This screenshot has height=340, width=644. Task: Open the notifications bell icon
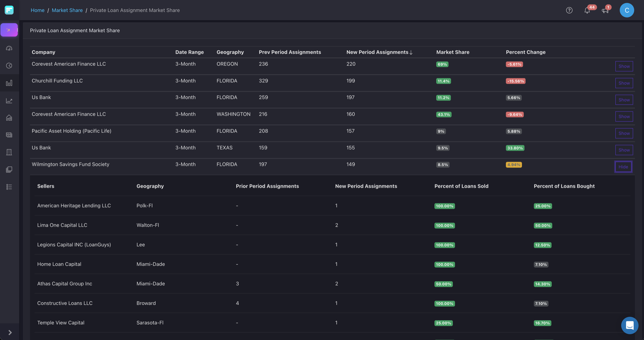[x=587, y=10]
